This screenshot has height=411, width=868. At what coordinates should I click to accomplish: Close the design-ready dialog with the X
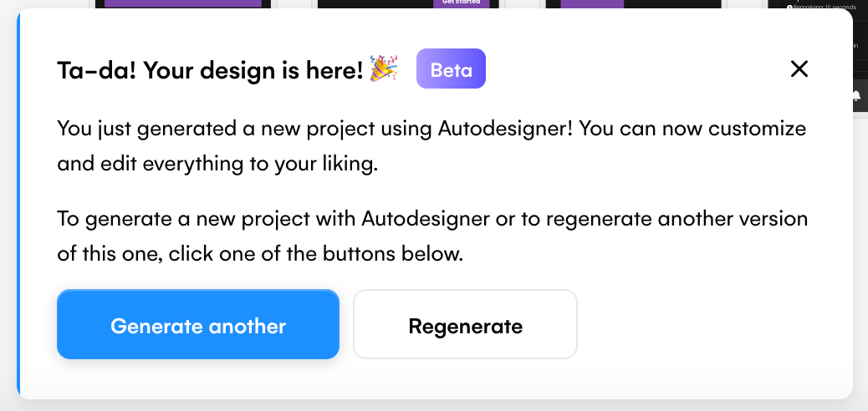[799, 69]
